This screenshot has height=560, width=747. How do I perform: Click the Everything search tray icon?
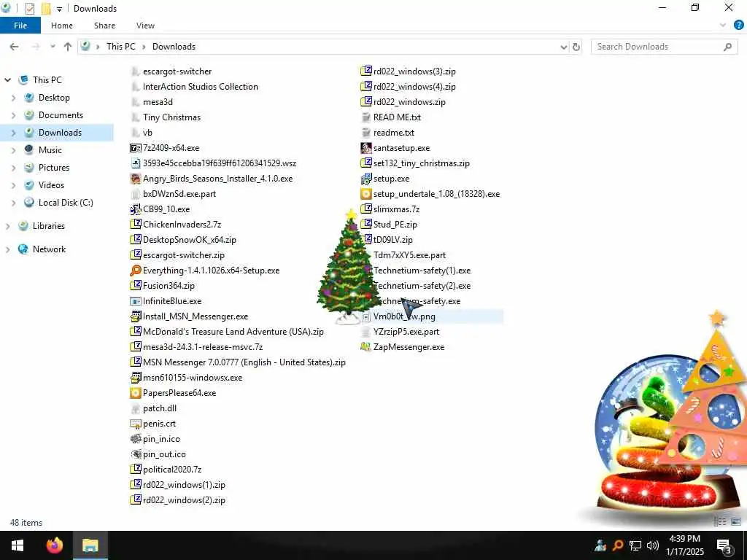[x=618, y=545]
